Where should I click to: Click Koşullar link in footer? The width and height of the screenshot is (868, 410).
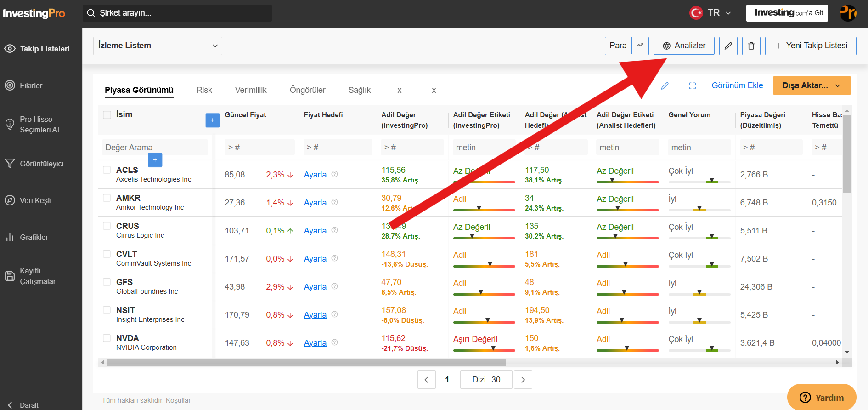[x=178, y=400]
